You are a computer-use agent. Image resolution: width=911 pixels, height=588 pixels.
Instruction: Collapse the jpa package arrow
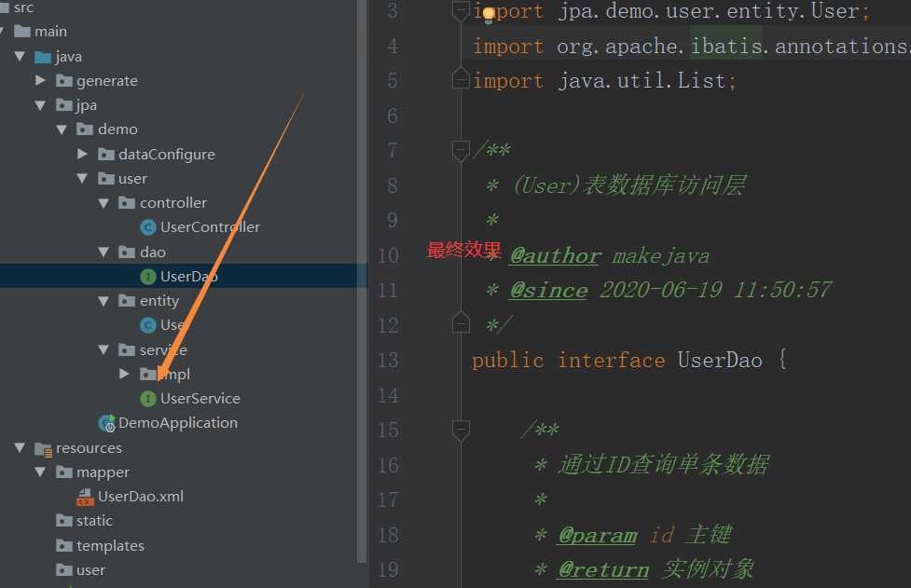tap(40, 105)
